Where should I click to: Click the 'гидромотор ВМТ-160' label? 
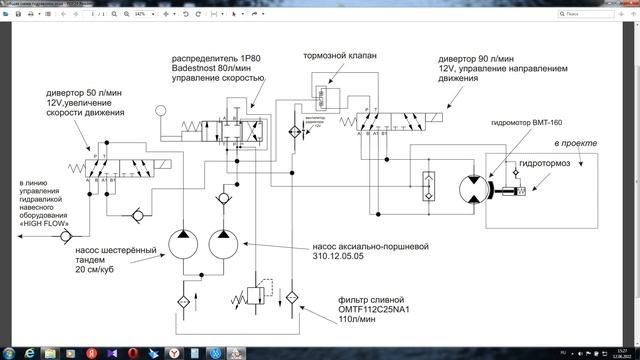527,122
